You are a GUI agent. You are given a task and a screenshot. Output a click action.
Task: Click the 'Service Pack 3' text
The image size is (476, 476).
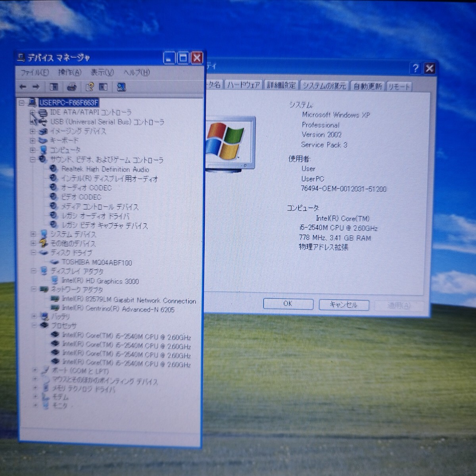(324, 145)
